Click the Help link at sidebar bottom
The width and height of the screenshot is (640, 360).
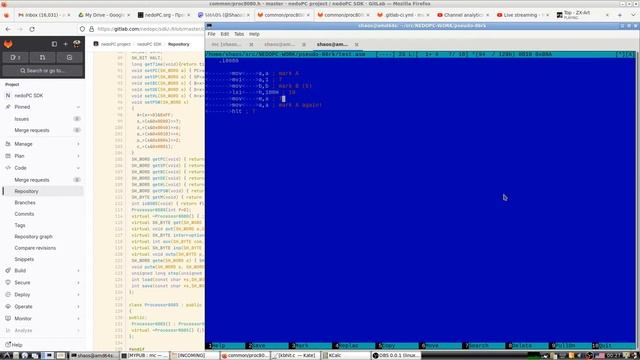[14, 345]
